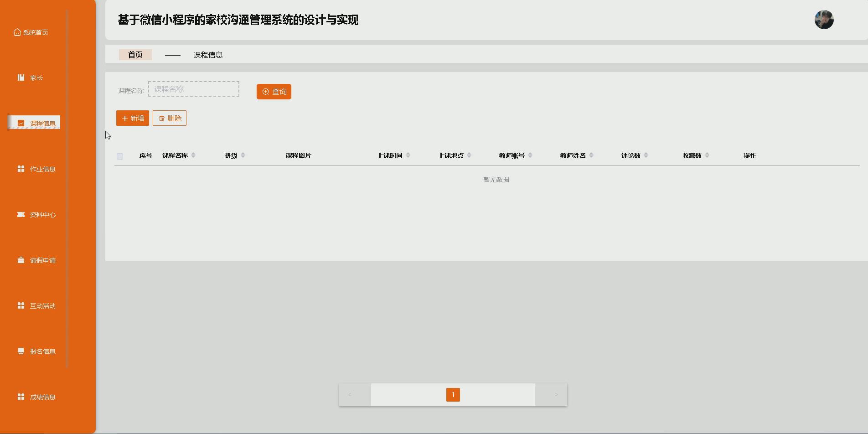Go to next page arrow
The width and height of the screenshot is (868, 434).
point(556,395)
